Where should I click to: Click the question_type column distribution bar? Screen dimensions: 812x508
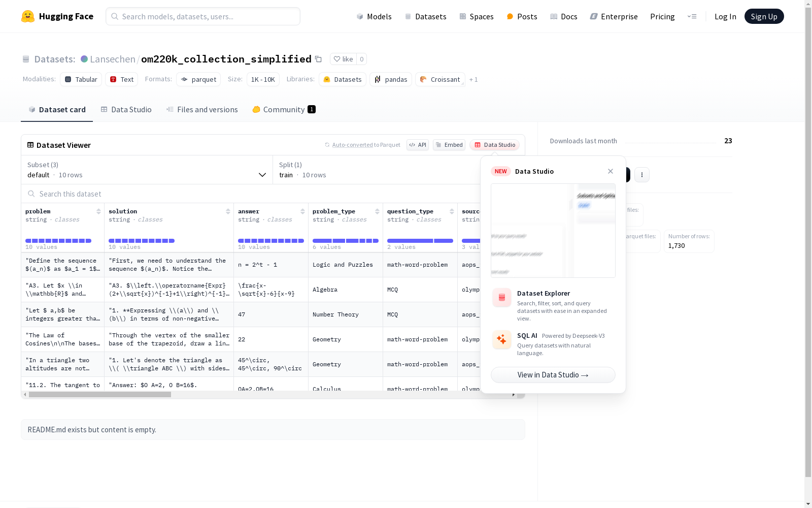(x=420, y=241)
